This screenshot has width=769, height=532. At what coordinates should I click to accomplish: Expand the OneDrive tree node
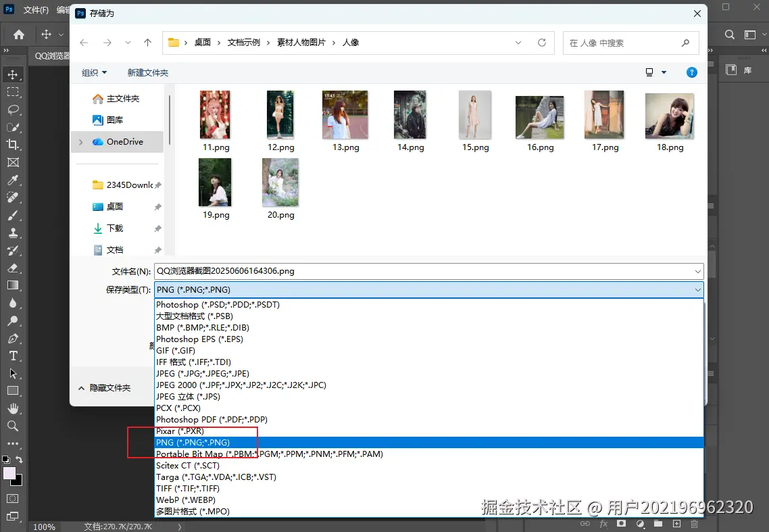point(81,142)
